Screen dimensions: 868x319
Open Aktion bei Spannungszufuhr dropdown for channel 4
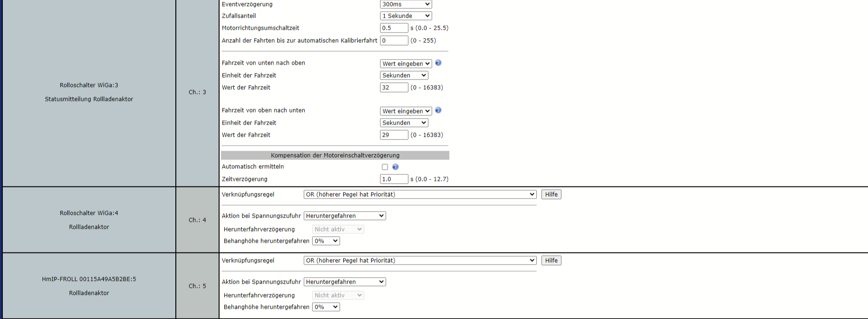point(345,216)
